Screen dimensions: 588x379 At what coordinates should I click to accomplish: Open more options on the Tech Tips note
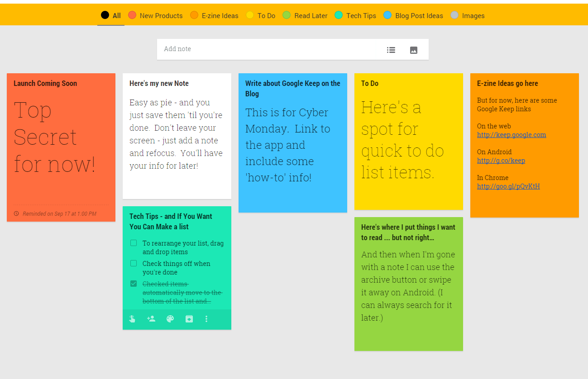point(206,319)
